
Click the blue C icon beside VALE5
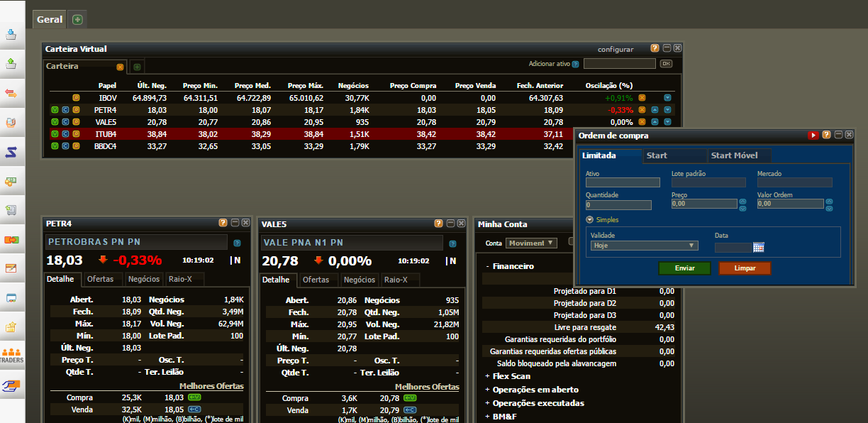pos(65,122)
